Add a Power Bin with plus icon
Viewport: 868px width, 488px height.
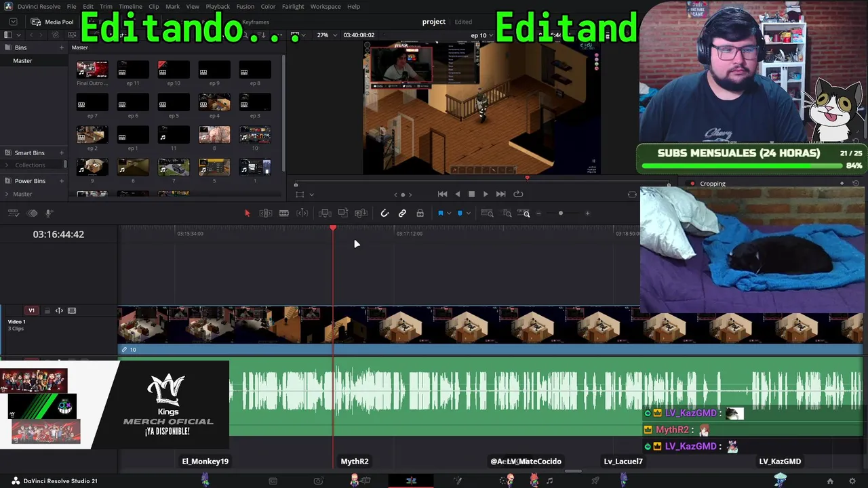[61, 181]
